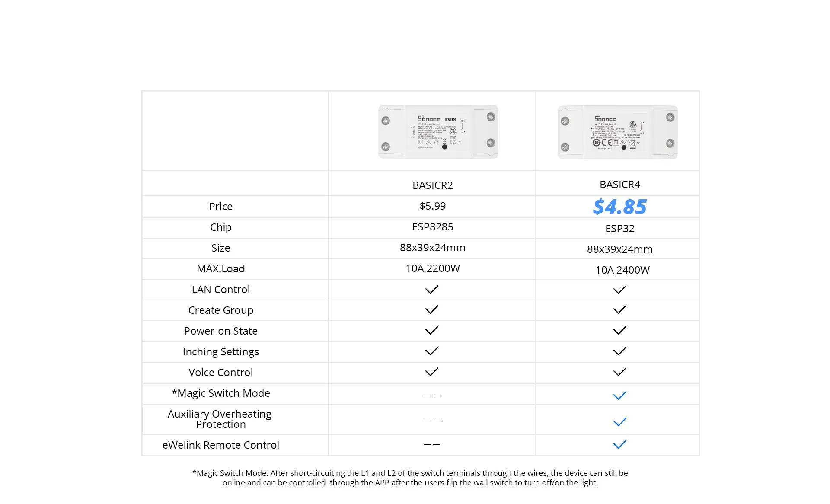The width and height of the screenshot is (830, 504).
Task: Click the BASICR4 product image
Action: pos(618,132)
